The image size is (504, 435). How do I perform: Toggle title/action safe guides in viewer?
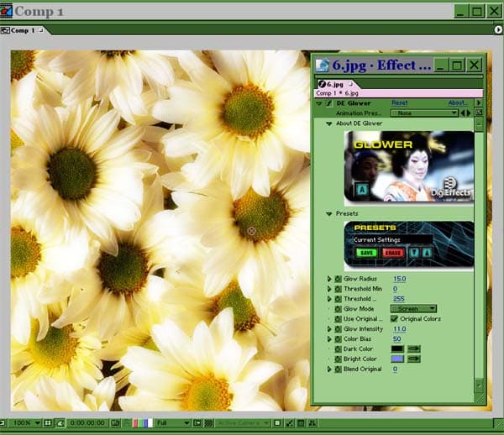point(48,422)
